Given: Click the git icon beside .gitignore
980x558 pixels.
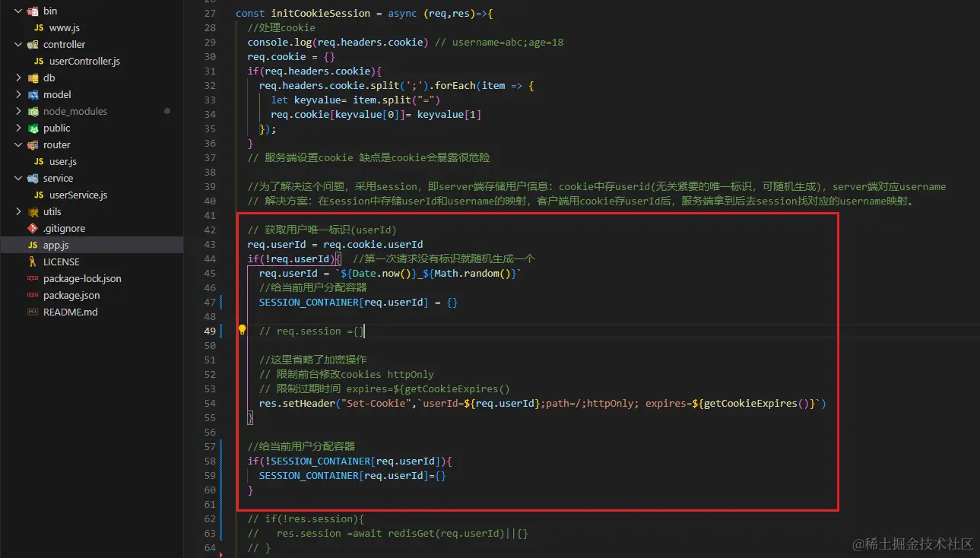Looking at the screenshot, I should [33, 229].
